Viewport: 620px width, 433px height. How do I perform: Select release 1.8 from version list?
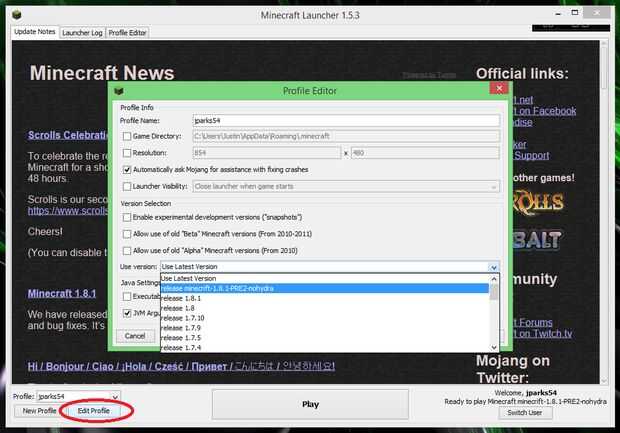(x=325, y=308)
